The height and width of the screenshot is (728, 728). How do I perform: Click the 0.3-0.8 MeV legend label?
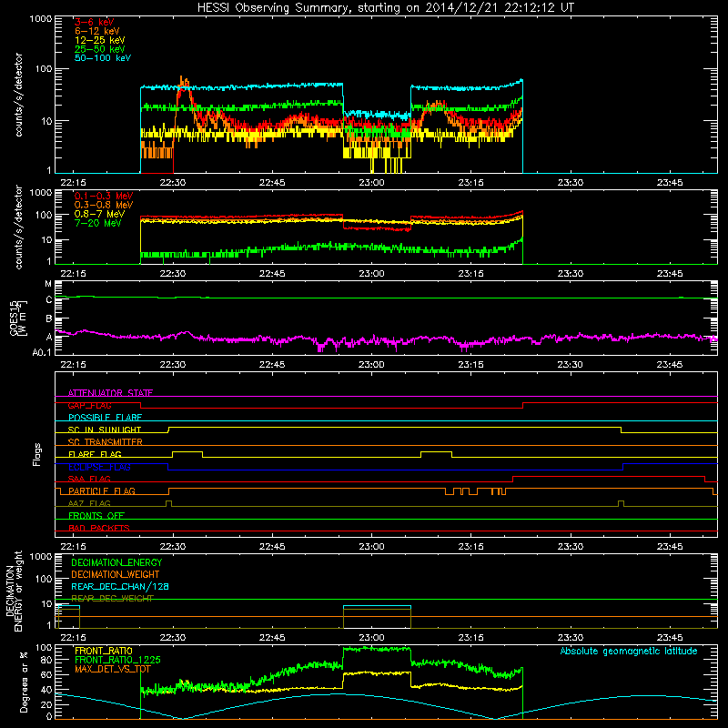tap(104, 205)
